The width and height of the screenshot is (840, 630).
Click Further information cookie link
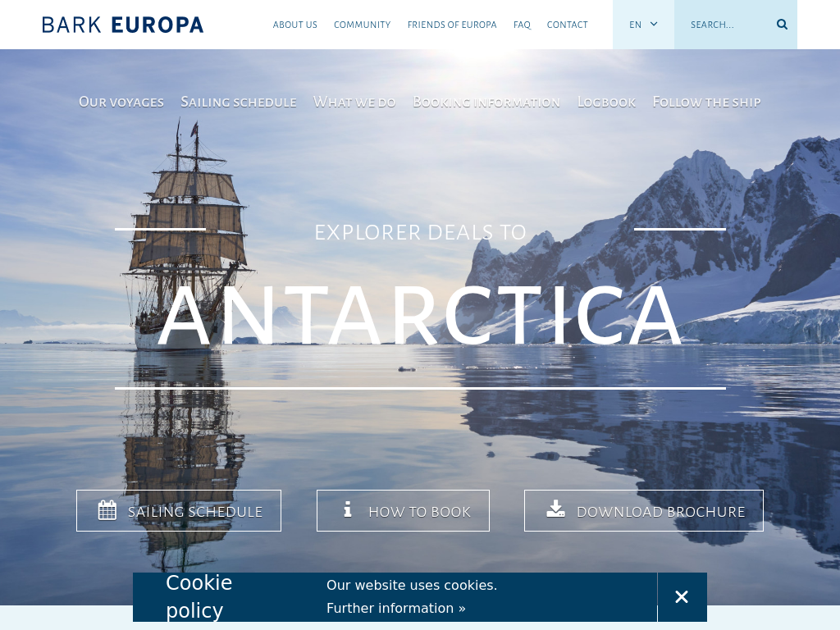pos(396,608)
